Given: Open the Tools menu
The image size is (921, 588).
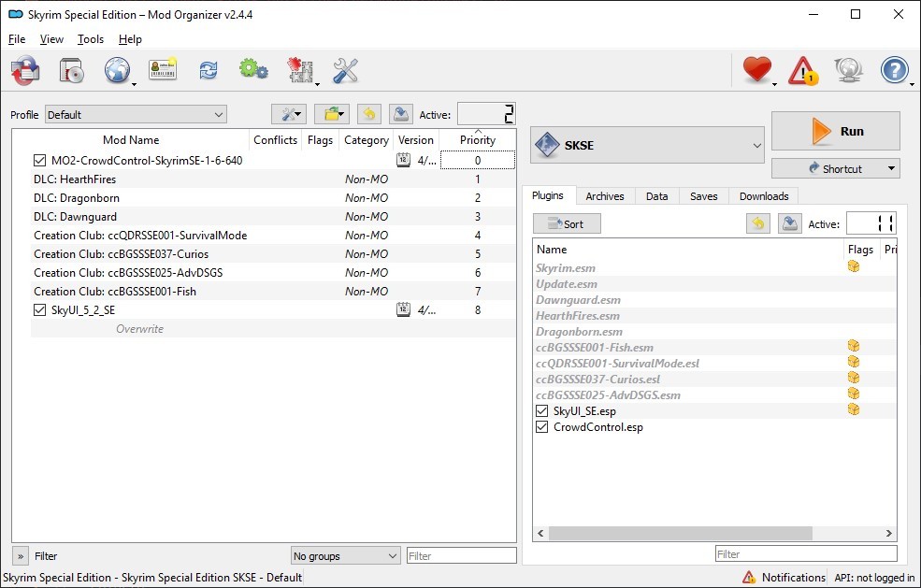Looking at the screenshot, I should click(91, 38).
